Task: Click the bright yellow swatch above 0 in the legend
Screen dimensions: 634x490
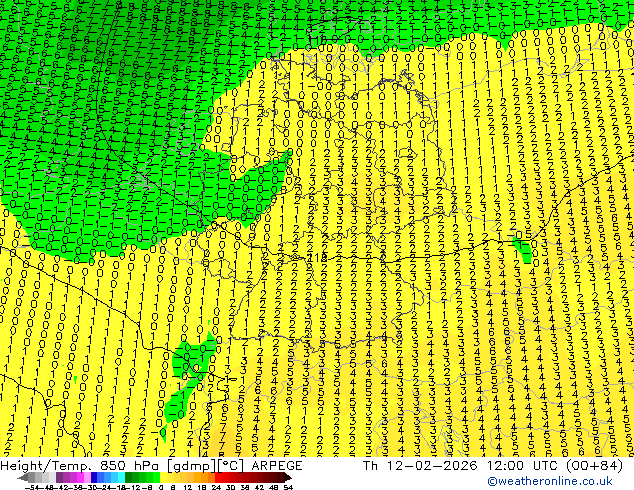Action: pos(163,478)
